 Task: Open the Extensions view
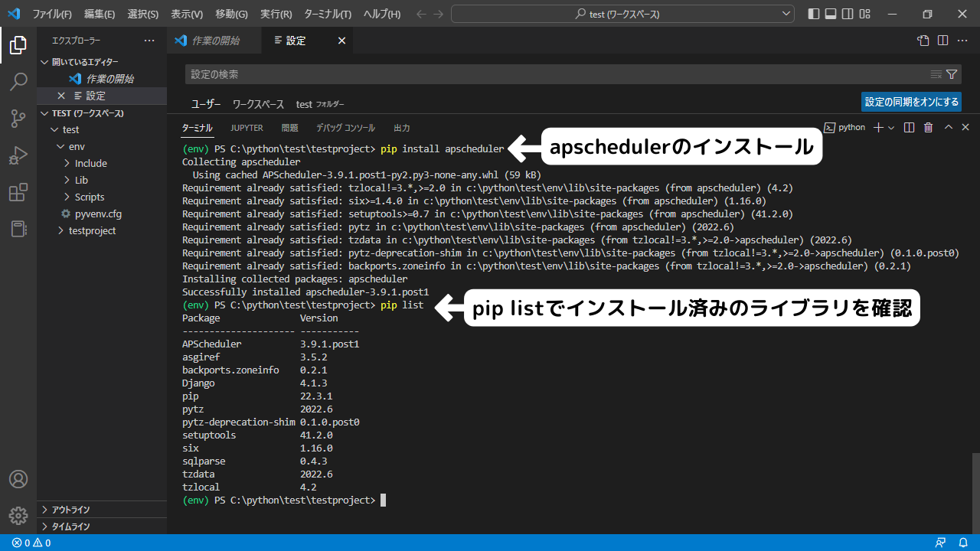[x=18, y=192]
